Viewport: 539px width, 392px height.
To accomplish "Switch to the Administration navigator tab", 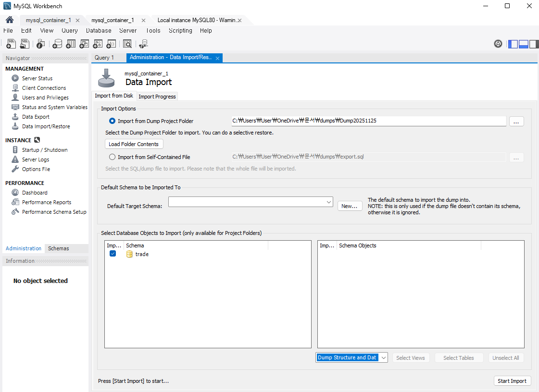I will point(24,248).
